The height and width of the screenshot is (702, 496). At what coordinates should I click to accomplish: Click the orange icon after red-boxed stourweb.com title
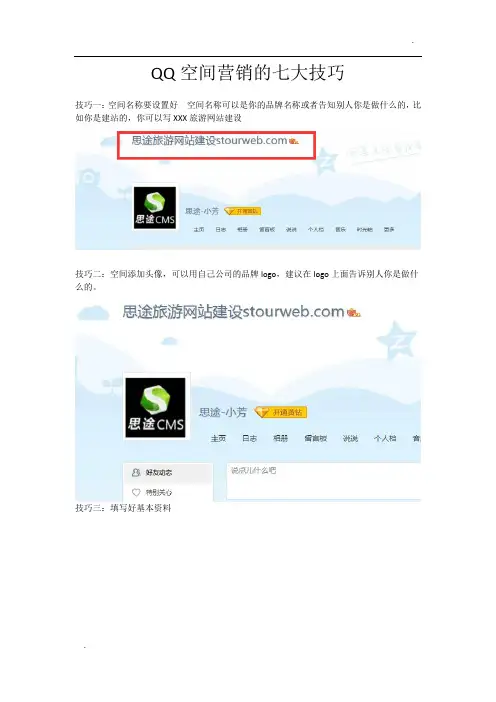point(294,141)
